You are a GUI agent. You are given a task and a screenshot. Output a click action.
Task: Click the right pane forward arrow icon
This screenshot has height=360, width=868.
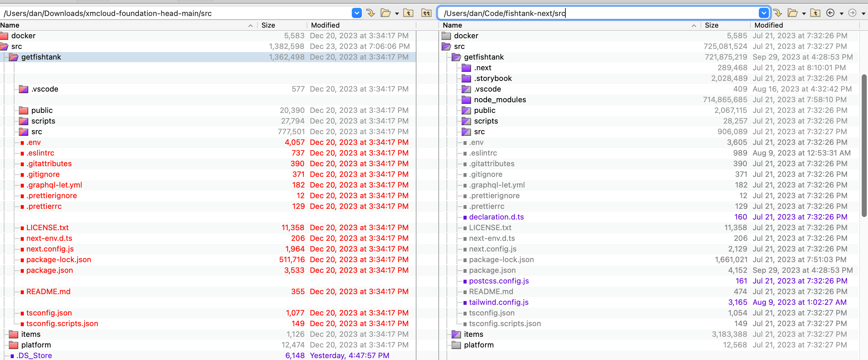[x=852, y=13]
